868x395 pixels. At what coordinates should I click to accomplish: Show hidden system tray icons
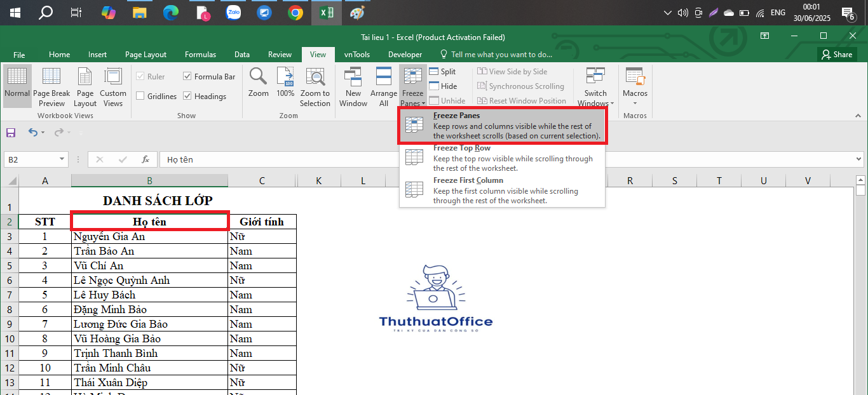pos(668,12)
